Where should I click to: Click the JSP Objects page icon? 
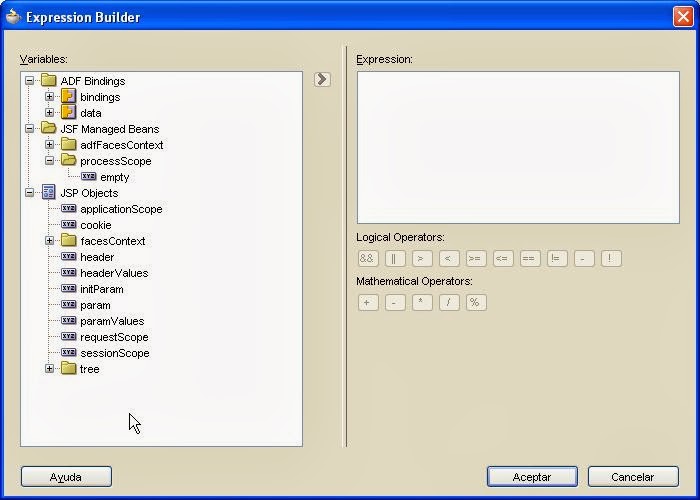(x=48, y=192)
